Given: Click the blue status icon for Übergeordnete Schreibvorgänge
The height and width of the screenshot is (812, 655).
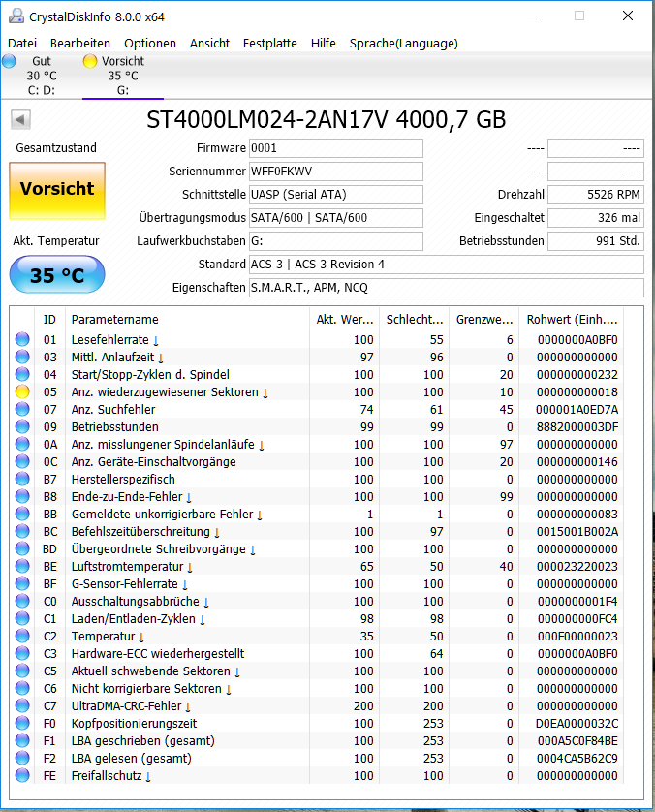Looking at the screenshot, I should click(x=22, y=549).
